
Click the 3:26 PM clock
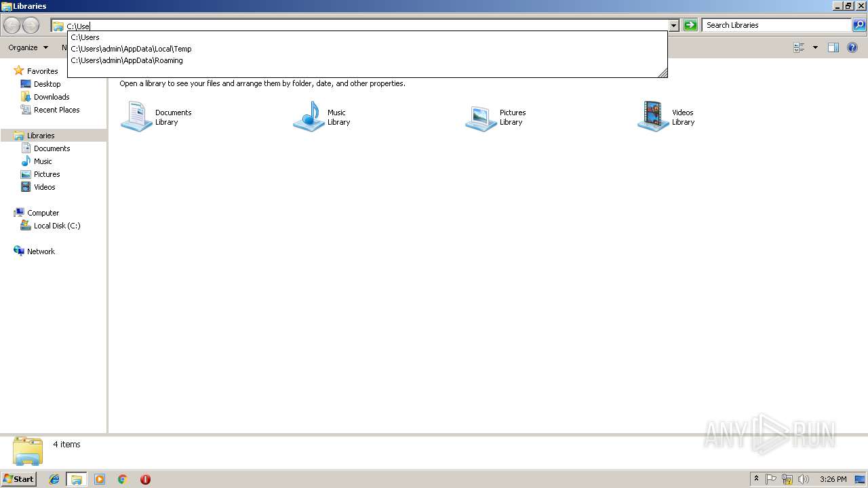[x=833, y=479]
